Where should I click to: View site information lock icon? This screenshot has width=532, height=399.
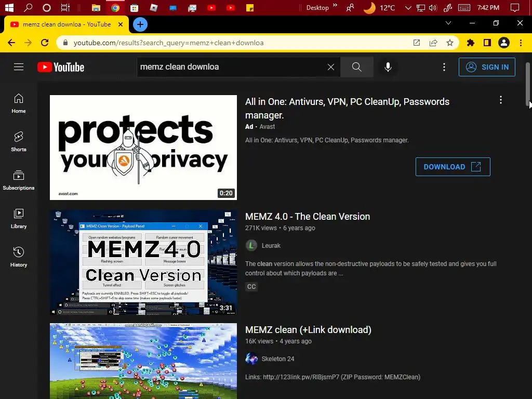(66, 43)
